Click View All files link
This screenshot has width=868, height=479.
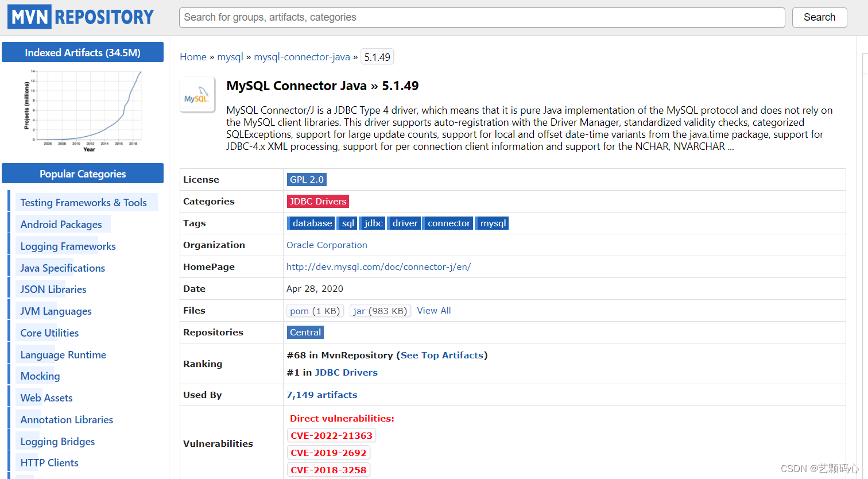434,310
